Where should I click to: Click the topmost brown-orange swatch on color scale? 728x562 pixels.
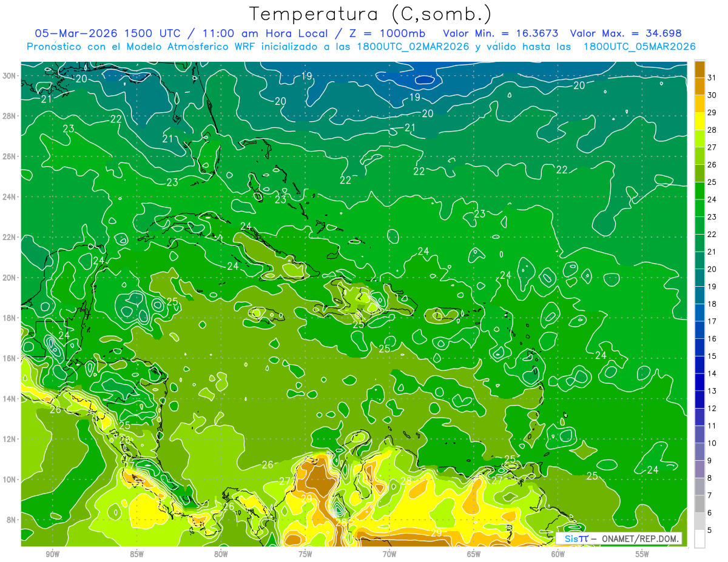(x=699, y=69)
